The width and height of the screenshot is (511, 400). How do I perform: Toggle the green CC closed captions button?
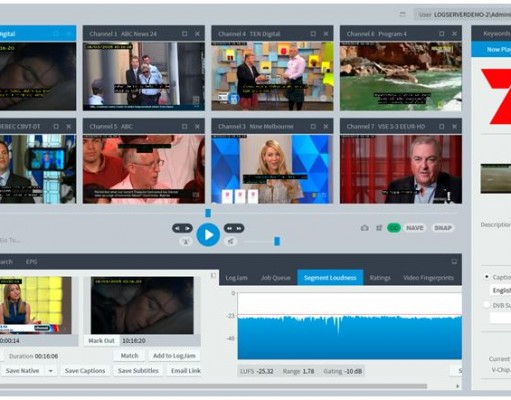tap(394, 228)
